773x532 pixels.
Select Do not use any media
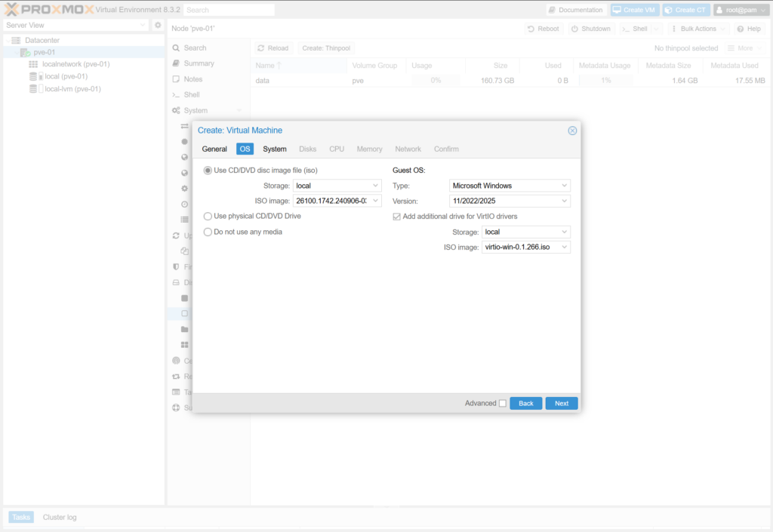[208, 232]
